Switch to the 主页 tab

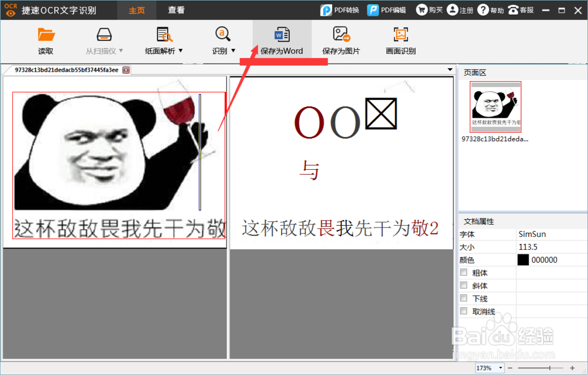point(136,10)
